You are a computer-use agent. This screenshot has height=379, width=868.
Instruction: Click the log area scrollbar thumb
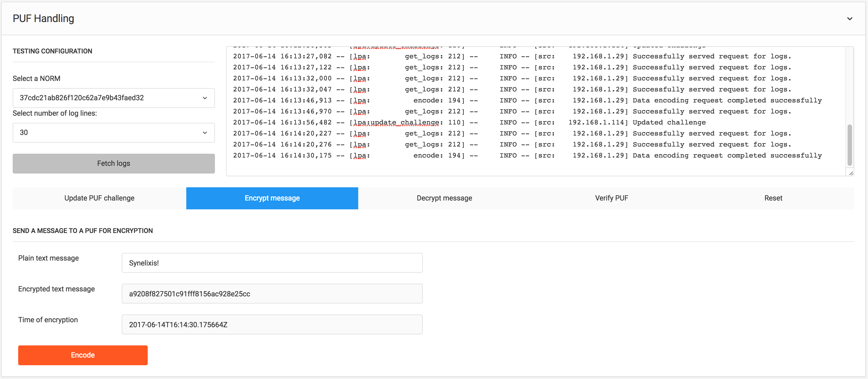pyautogui.click(x=850, y=145)
